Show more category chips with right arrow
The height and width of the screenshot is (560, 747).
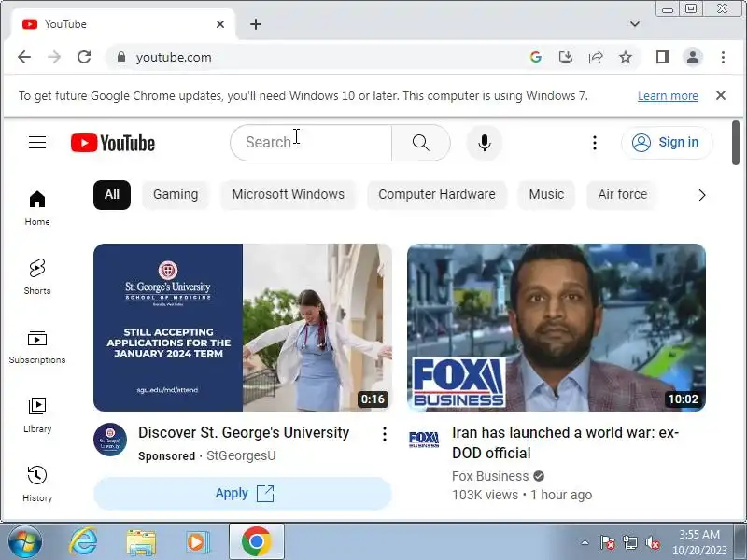(702, 195)
